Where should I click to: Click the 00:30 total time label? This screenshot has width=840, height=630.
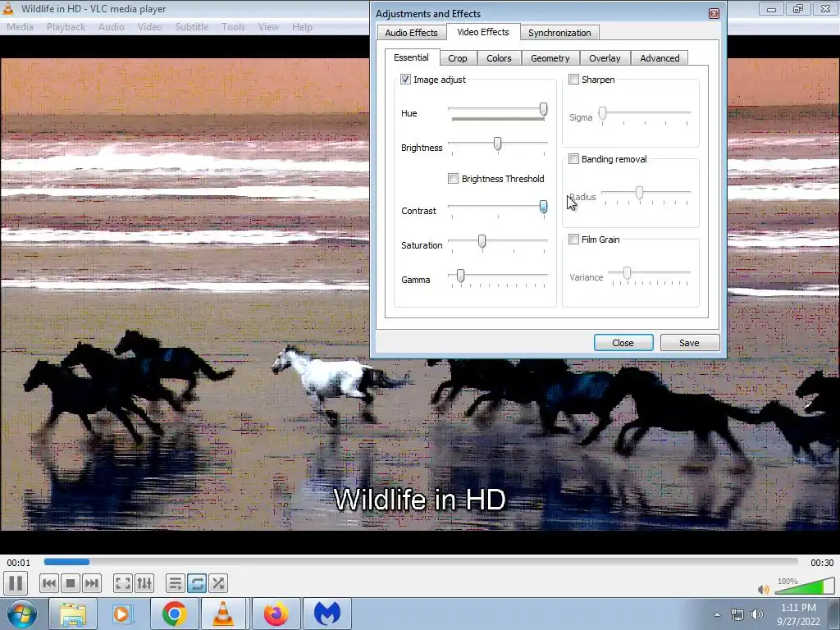click(x=822, y=563)
